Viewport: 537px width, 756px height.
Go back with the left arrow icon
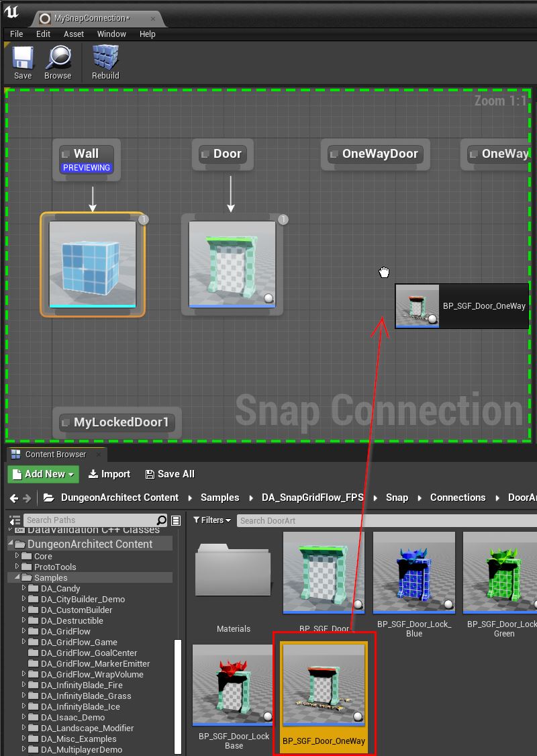pos(14,498)
